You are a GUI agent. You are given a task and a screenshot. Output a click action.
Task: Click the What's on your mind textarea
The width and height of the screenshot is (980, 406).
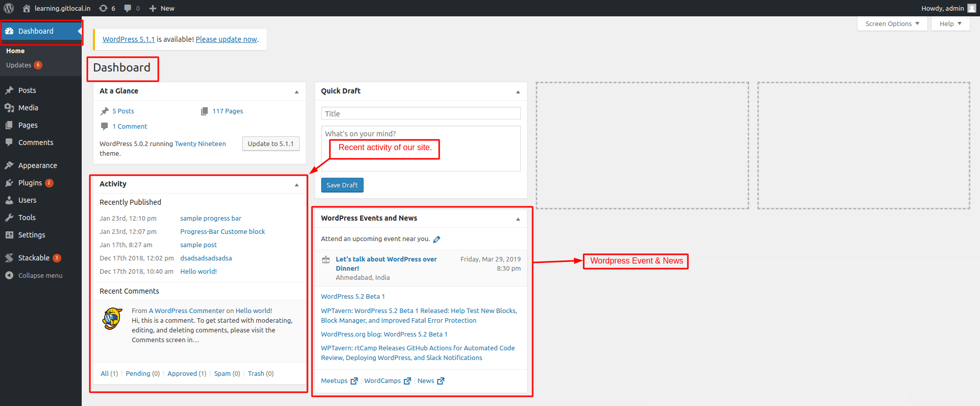pos(421,149)
